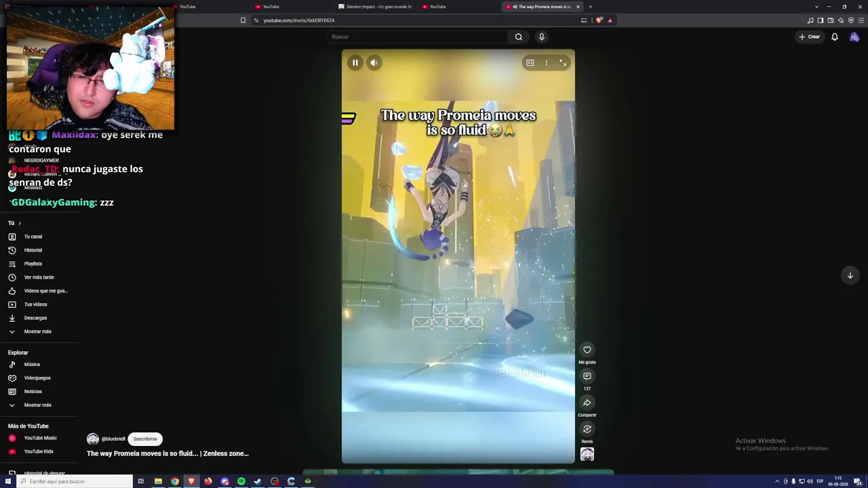Open the browser hamburger main menu
Viewport: 868px width, 488px height.
click(861, 20)
